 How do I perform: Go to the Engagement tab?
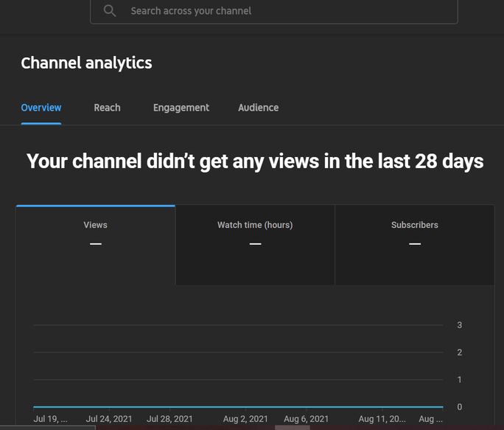tap(181, 108)
